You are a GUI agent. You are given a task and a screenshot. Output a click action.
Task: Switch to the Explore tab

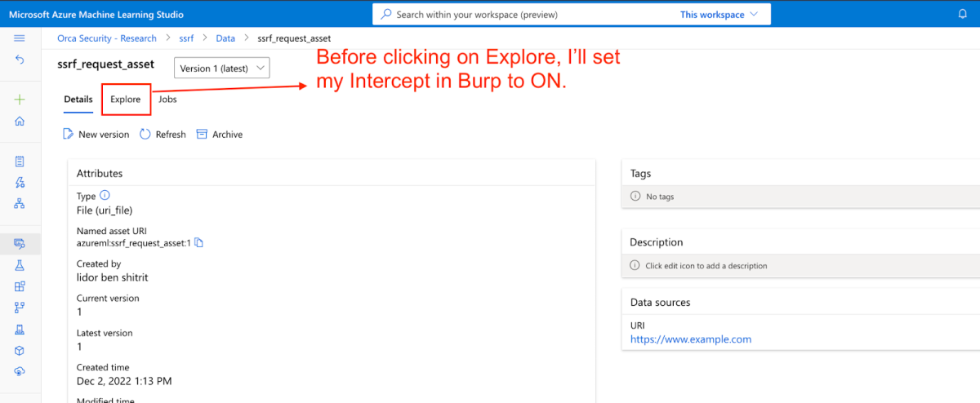click(126, 100)
